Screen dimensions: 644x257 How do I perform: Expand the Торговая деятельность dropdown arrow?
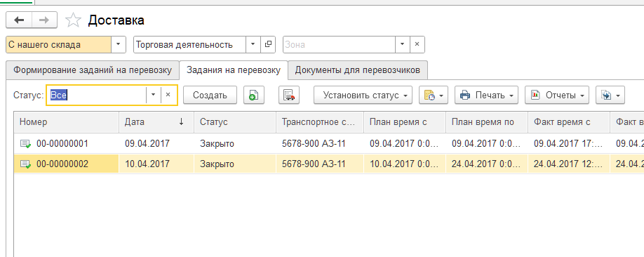coord(253,44)
